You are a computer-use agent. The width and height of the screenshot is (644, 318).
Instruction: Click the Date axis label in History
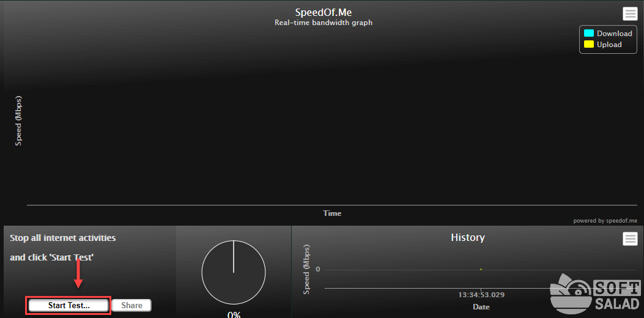pos(481,306)
